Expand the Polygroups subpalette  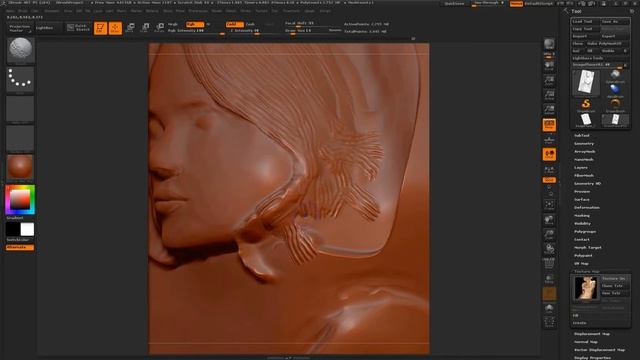tap(585, 231)
